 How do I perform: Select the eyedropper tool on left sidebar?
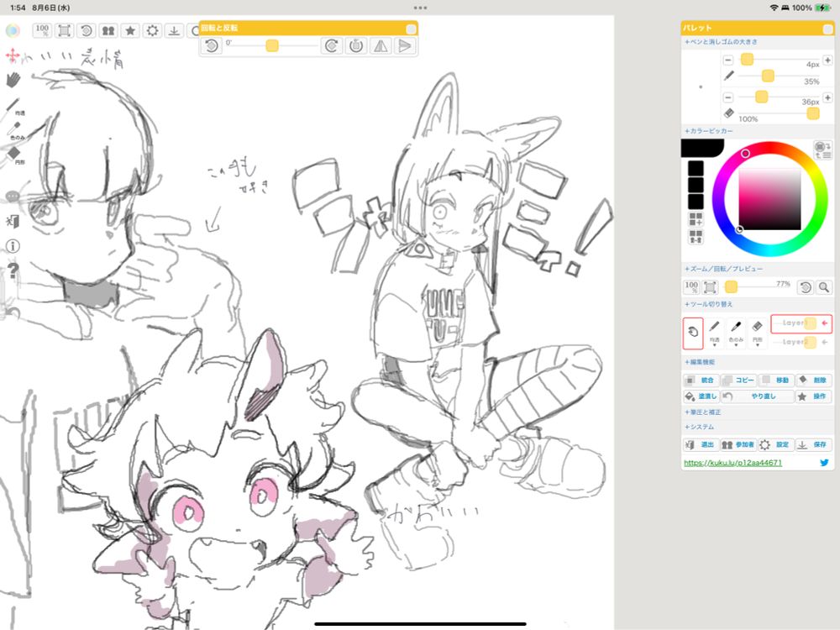(13, 130)
